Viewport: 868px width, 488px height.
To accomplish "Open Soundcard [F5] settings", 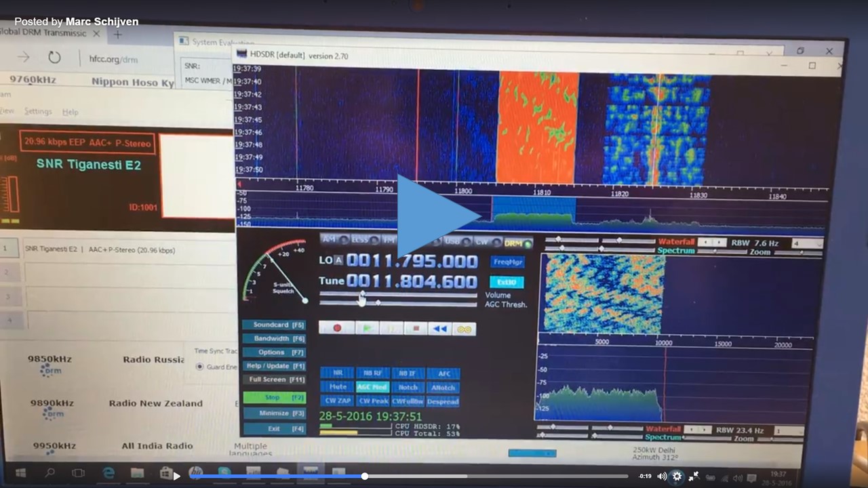I will pyautogui.click(x=275, y=325).
